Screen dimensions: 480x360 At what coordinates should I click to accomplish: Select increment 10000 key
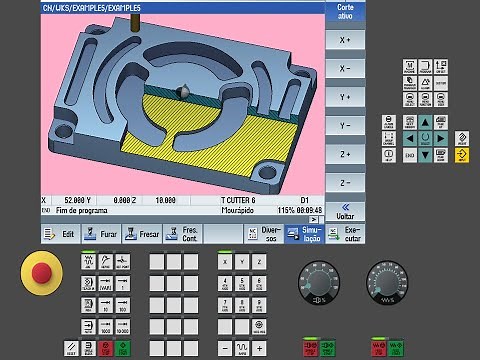[x=122, y=327]
